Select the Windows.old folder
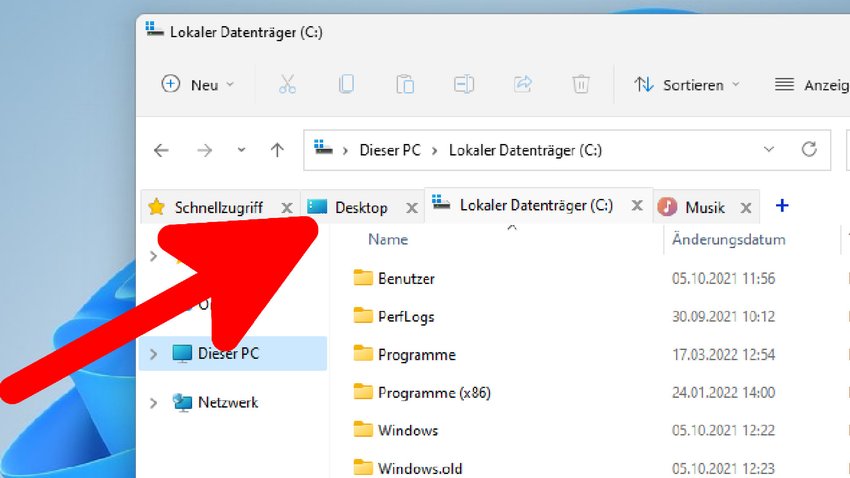Screen dimensions: 850x478 click(x=420, y=468)
